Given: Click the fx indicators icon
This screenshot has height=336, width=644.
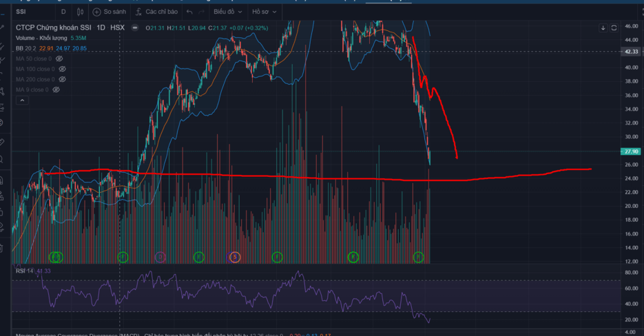Looking at the screenshot, I should (138, 12).
